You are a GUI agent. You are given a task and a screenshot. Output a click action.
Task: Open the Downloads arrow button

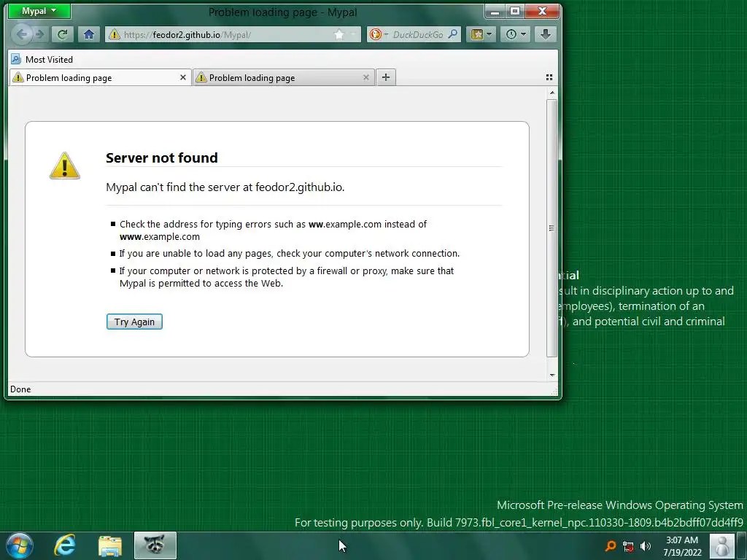pyautogui.click(x=546, y=34)
